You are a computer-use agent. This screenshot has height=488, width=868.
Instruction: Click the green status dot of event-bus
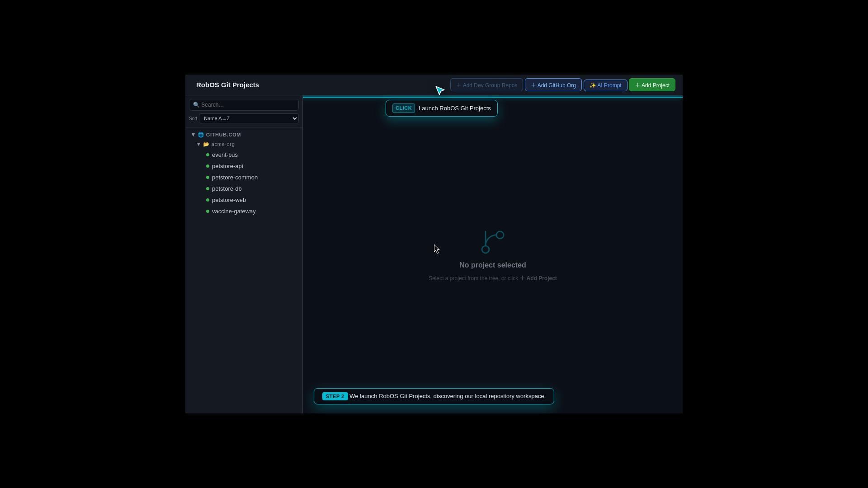pos(208,155)
